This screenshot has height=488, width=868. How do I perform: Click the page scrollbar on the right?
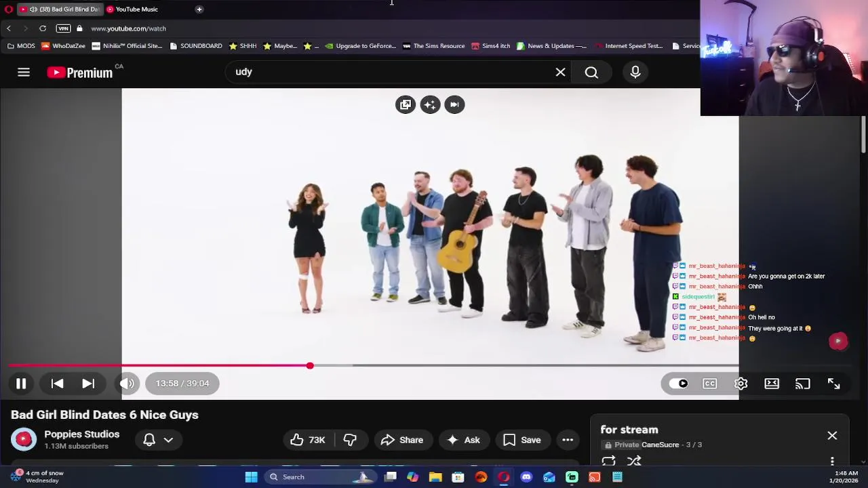(863, 136)
